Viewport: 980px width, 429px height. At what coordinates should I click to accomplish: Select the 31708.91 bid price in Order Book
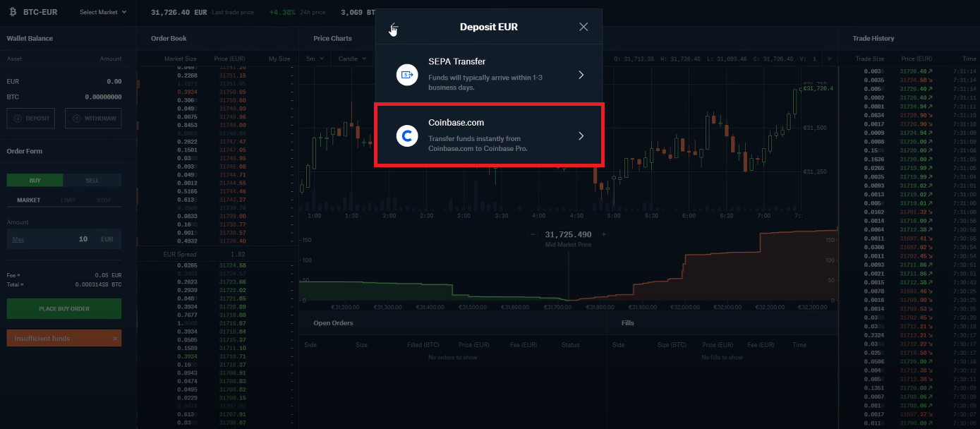pyautogui.click(x=232, y=373)
